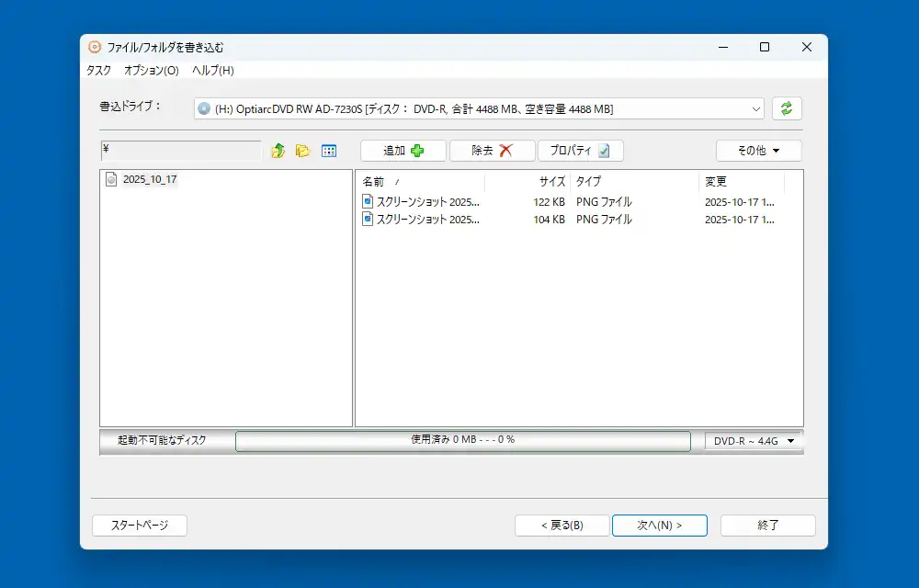
Task: Go back with the < 戻る(B) button
Action: [x=562, y=526]
